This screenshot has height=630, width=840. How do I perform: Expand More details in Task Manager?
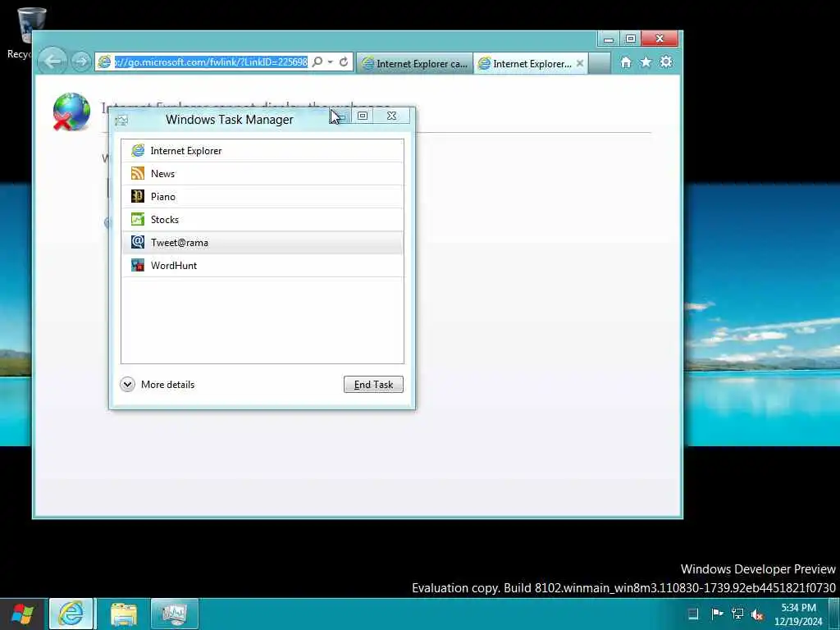pyautogui.click(x=157, y=385)
